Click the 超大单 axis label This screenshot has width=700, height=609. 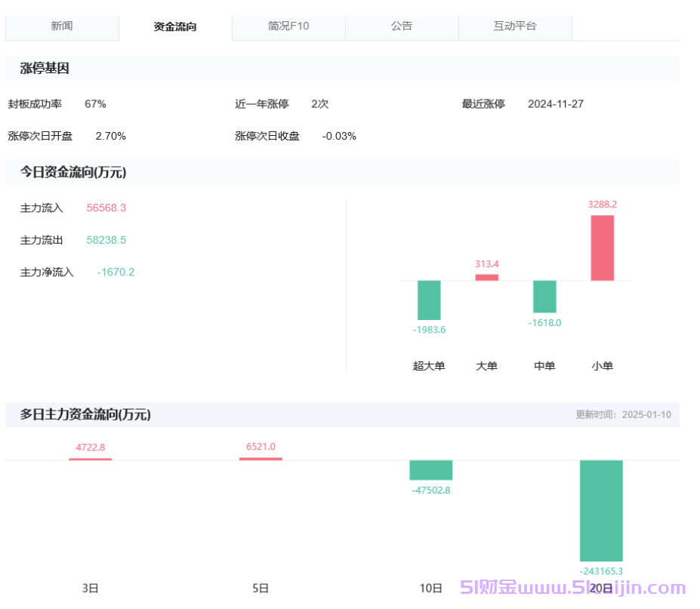pos(429,366)
